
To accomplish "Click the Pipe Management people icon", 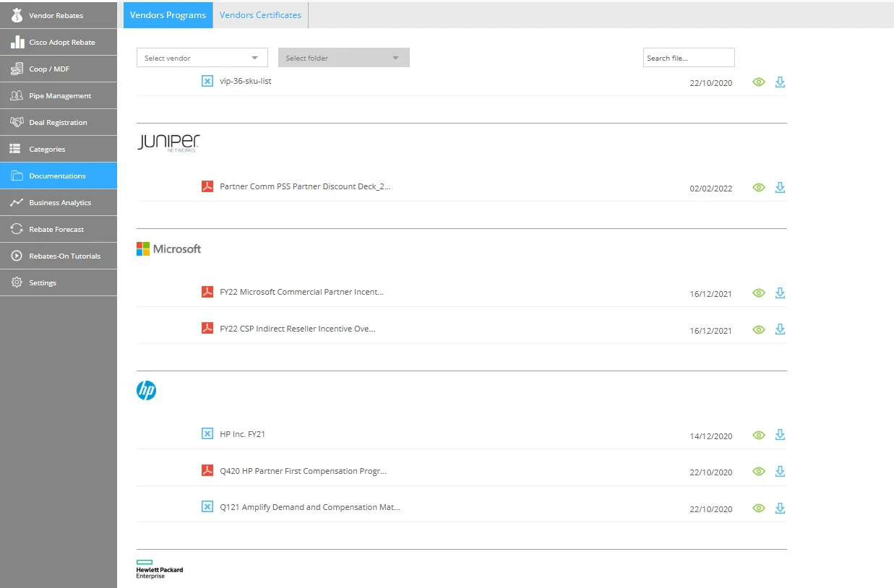I will point(17,95).
